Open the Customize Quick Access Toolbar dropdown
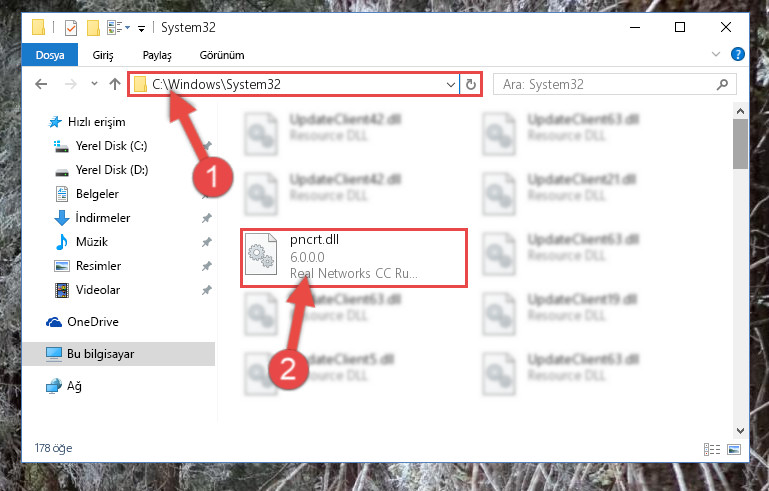769x491 pixels. (141, 28)
